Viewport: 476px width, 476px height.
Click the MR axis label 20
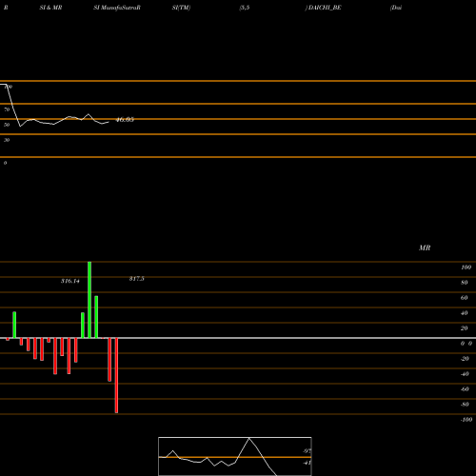[465, 328]
